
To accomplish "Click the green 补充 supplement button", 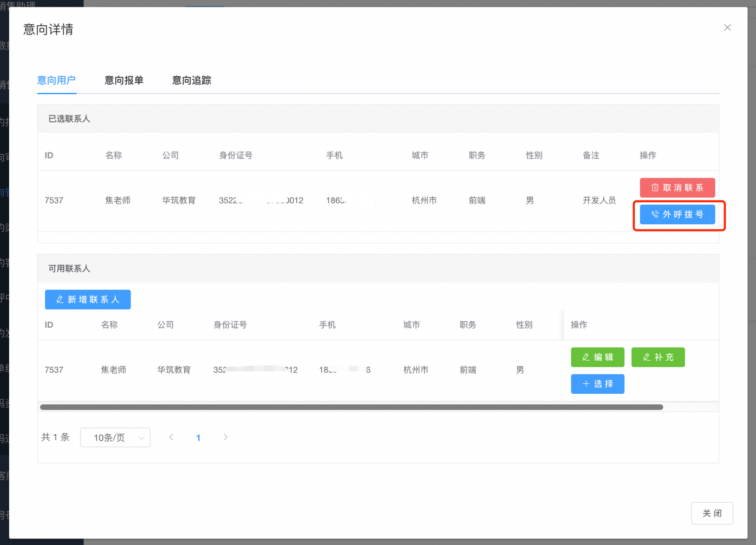I will (658, 357).
